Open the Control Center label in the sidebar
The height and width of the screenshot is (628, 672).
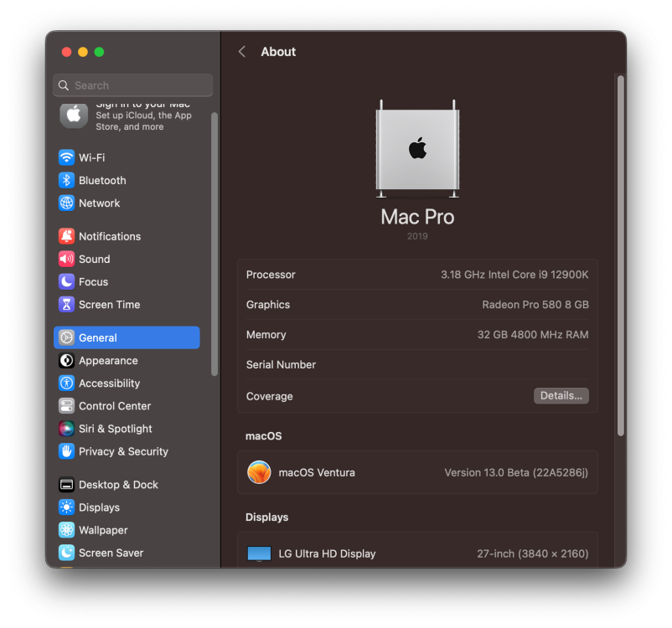point(115,406)
